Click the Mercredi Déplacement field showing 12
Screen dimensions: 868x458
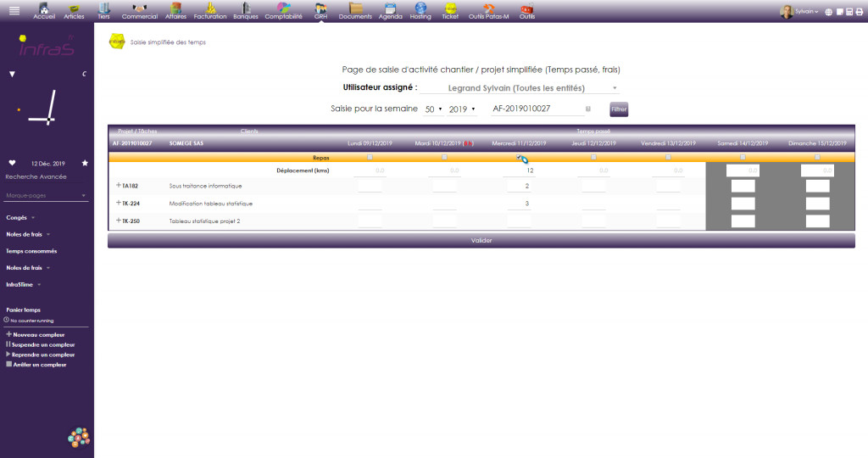519,170
